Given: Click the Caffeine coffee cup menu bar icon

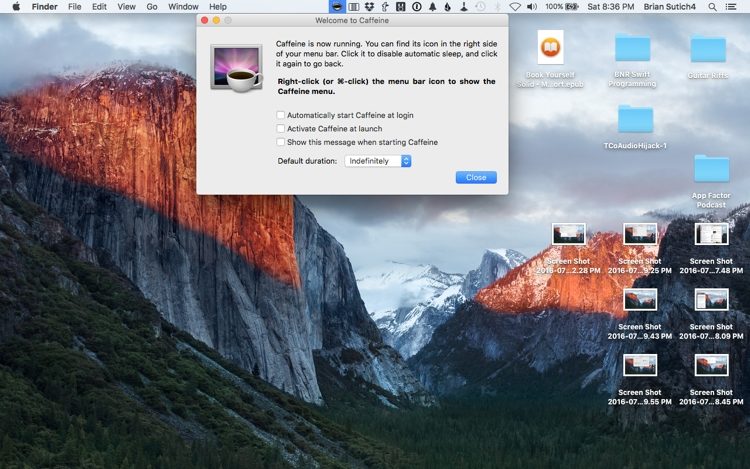Looking at the screenshot, I should coord(337,7).
